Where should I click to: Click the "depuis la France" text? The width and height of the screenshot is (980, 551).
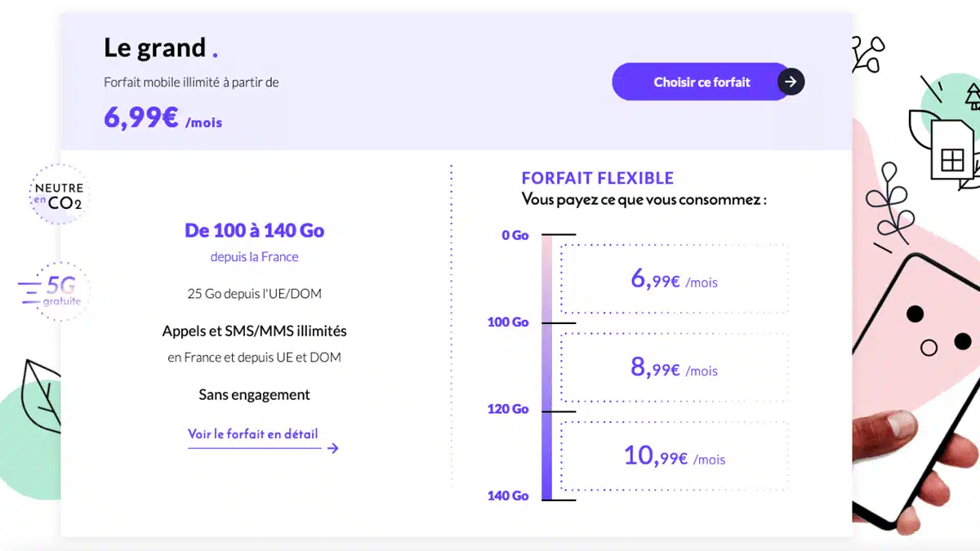tap(255, 256)
